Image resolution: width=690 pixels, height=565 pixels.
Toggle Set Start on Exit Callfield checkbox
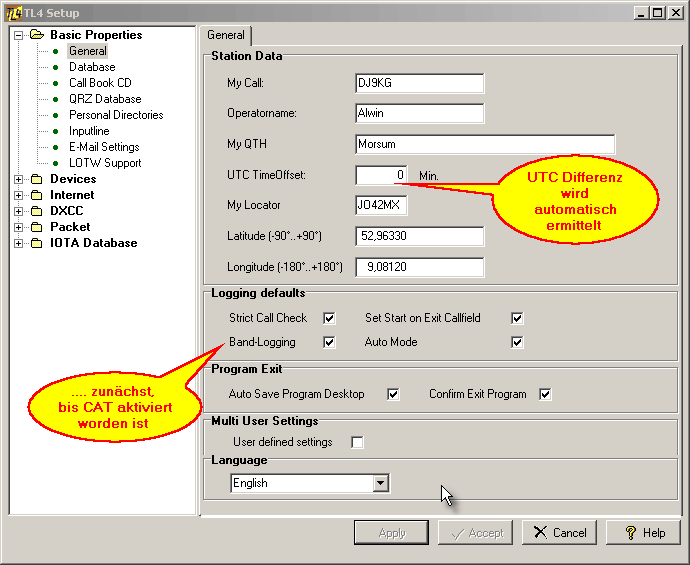point(517,318)
